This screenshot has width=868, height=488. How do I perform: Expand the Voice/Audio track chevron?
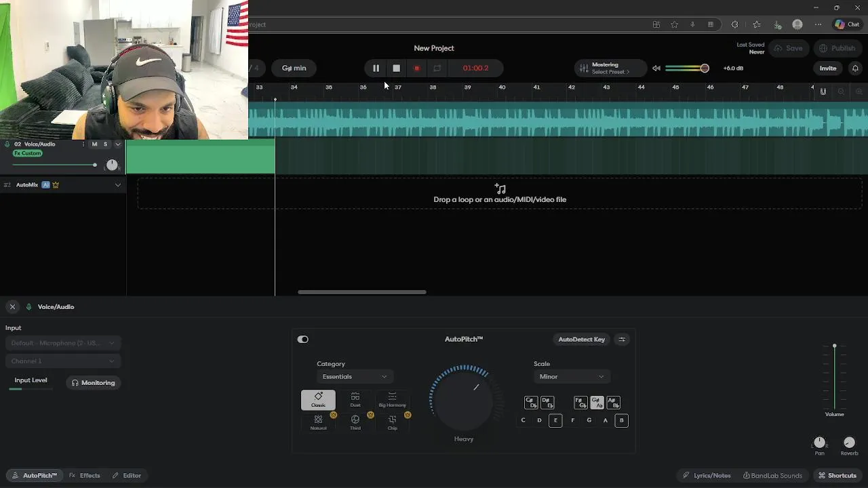[118, 144]
